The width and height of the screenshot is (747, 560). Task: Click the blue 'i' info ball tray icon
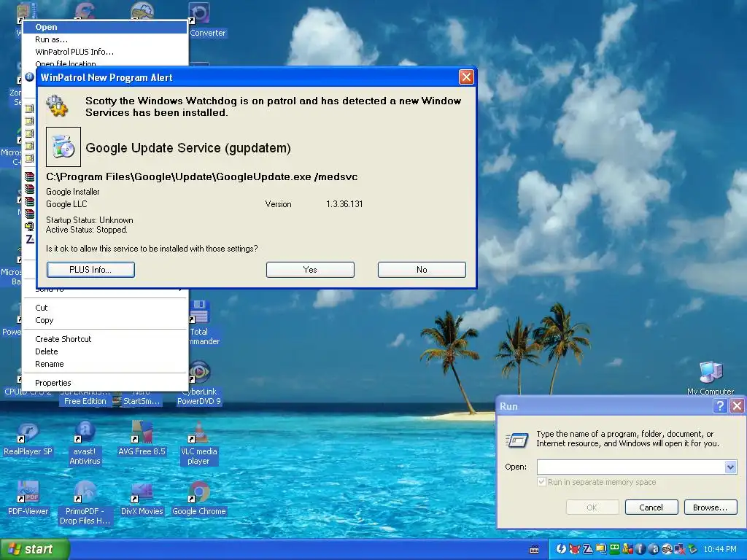(640, 549)
